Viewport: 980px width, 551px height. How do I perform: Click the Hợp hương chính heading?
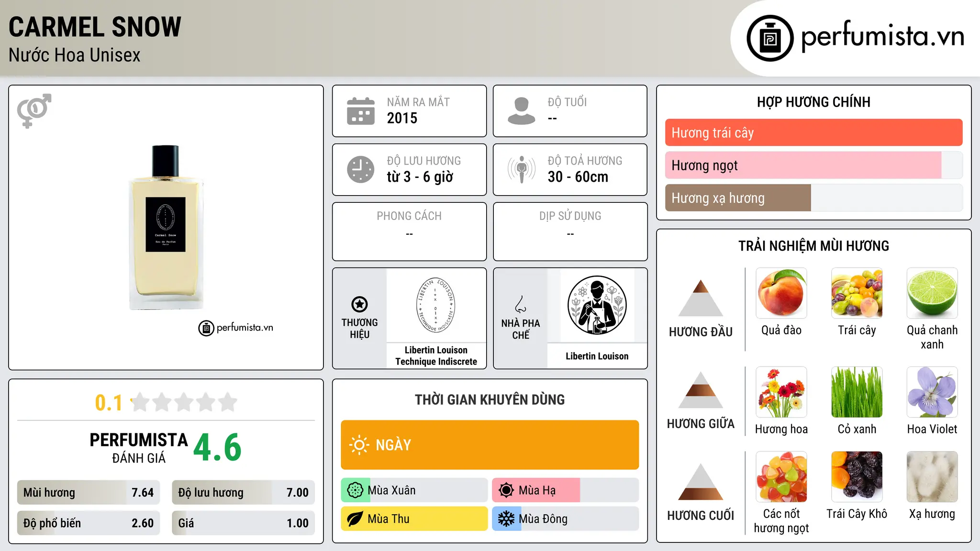(x=813, y=102)
